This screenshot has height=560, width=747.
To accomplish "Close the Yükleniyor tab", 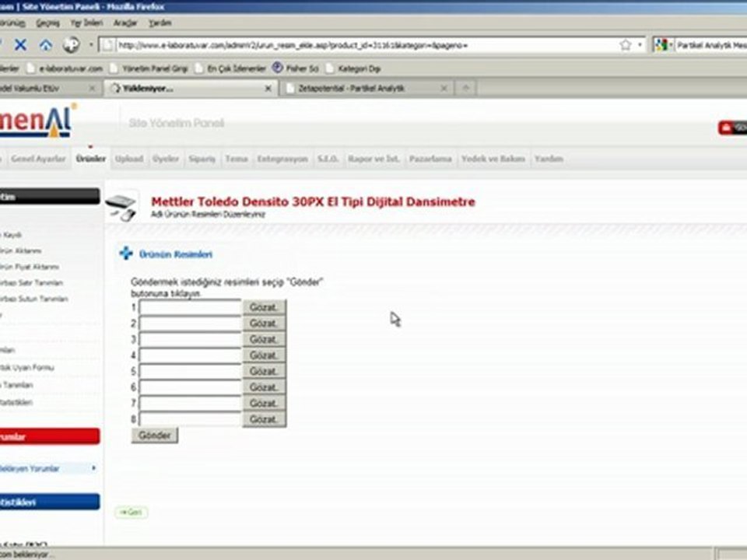I will tap(268, 89).
